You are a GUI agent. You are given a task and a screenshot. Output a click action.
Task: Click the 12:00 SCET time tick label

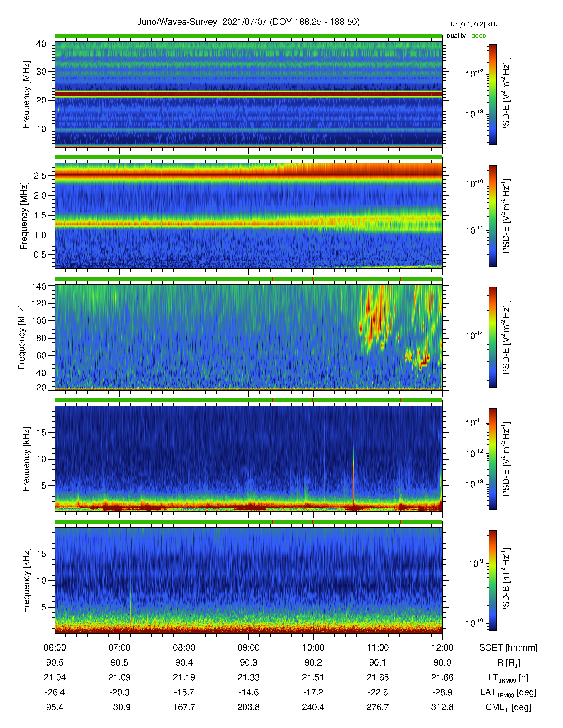coord(442,648)
